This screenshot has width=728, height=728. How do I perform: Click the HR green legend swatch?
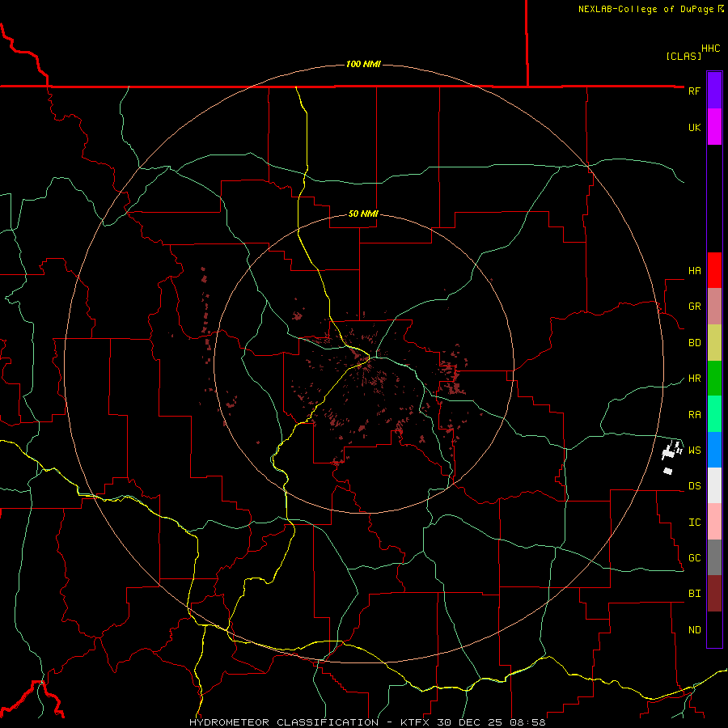714,379
